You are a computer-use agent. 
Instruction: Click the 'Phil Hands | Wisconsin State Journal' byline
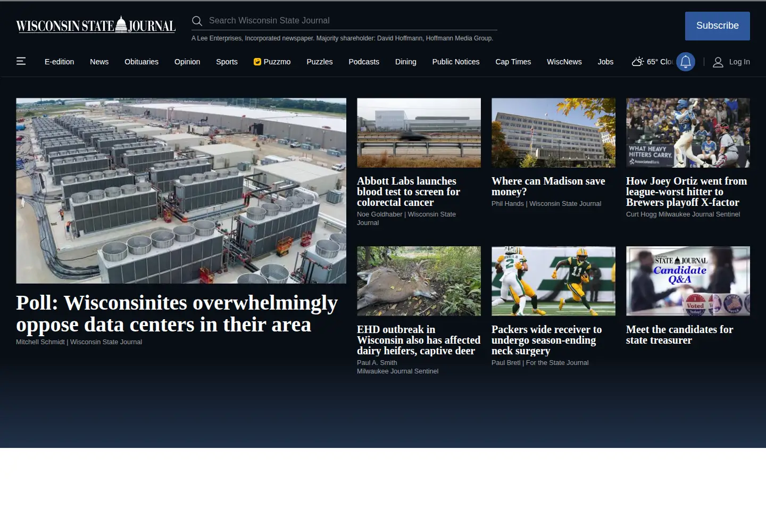point(546,204)
